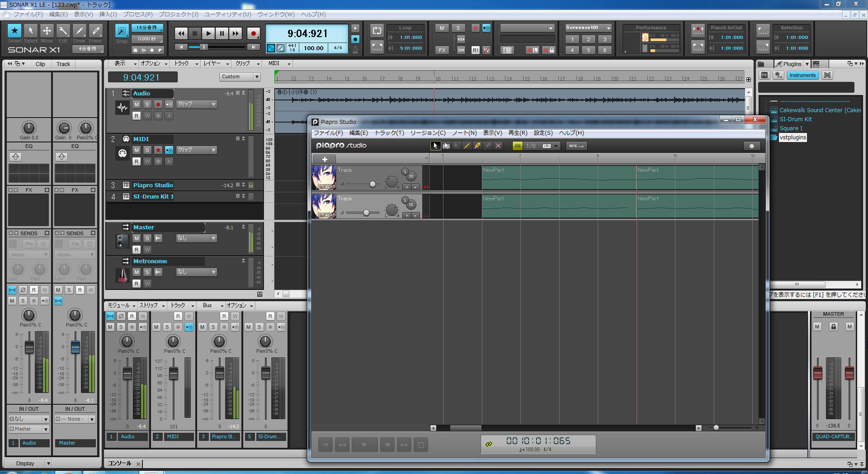Click the FX button in mix module
This screenshot has height=474, width=868.
pos(442,50)
